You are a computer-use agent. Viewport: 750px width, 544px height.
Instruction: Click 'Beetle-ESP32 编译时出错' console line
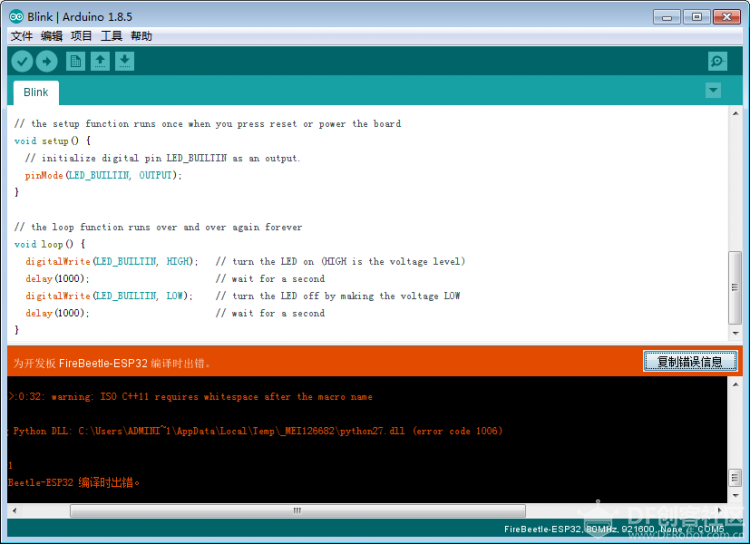click(74, 482)
